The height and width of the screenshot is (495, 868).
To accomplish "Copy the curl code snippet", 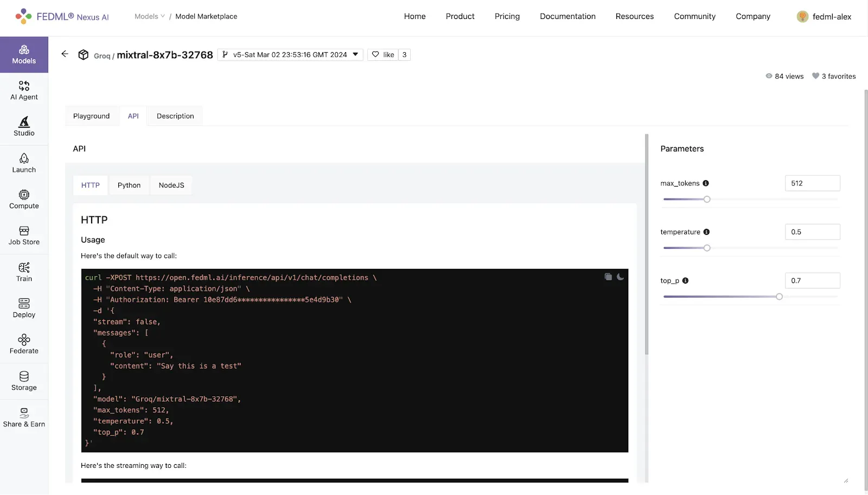I will 608,277.
